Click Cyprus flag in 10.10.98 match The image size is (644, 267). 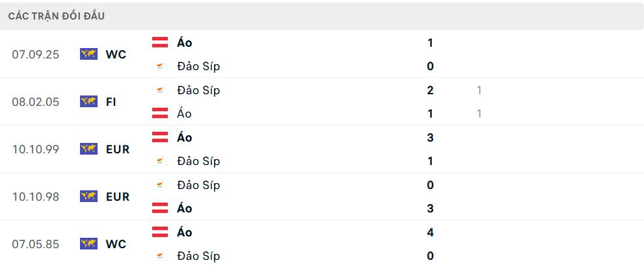[x=160, y=185]
